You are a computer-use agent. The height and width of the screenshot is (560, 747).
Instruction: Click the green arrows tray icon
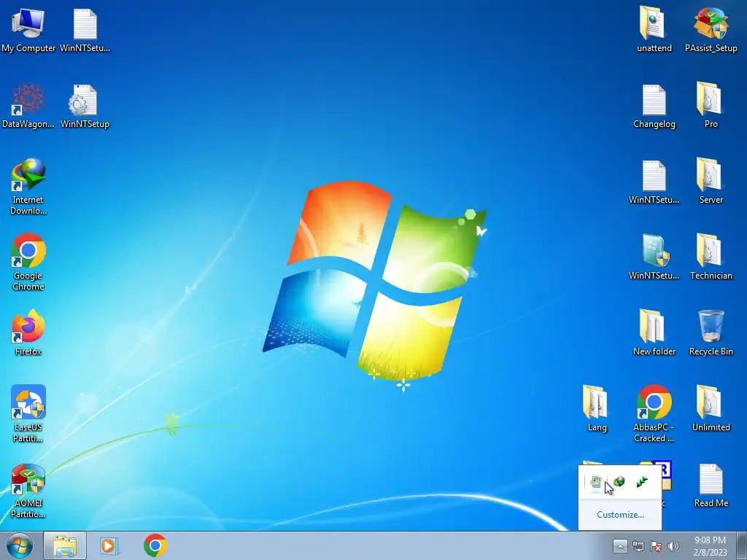[642, 482]
